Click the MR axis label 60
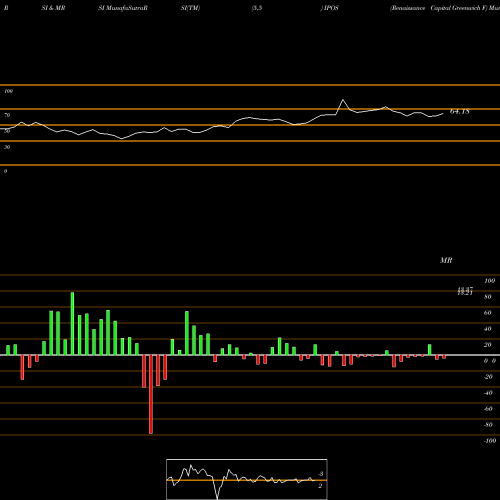Screen dimensions: 500x500 coord(488,313)
